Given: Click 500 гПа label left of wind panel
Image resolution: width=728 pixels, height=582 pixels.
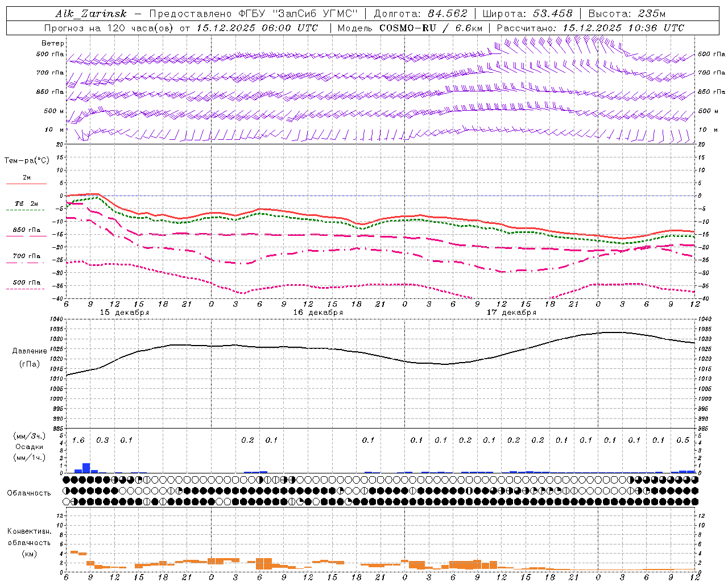Looking at the screenshot, I should click(50, 55).
